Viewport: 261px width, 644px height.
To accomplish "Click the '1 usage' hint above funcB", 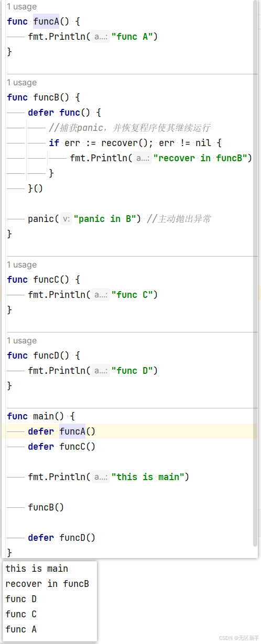I will pyautogui.click(x=21, y=83).
